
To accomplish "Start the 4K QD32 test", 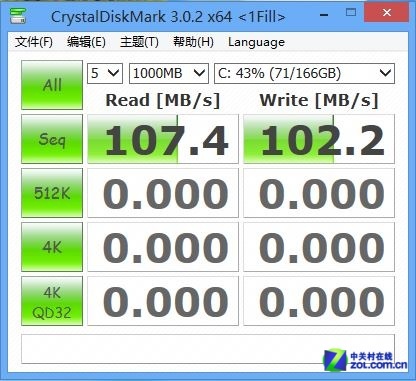I will click(x=52, y=301).
